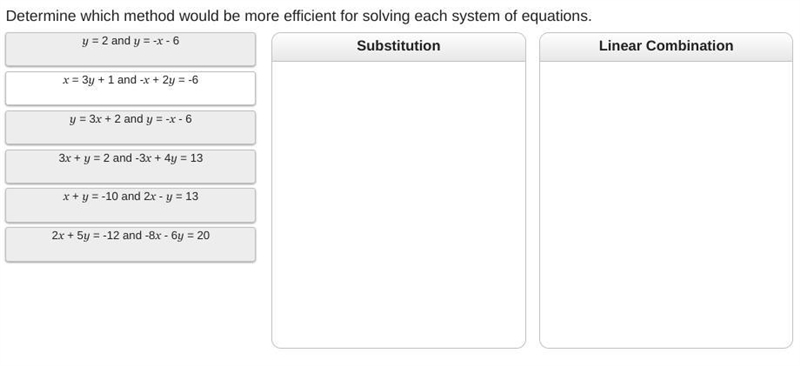Image resolution: width=800 pixels, height=366 pixels.
Task: Click the Substitution column header
Action: pyautogui.click(x=398, y=47)
